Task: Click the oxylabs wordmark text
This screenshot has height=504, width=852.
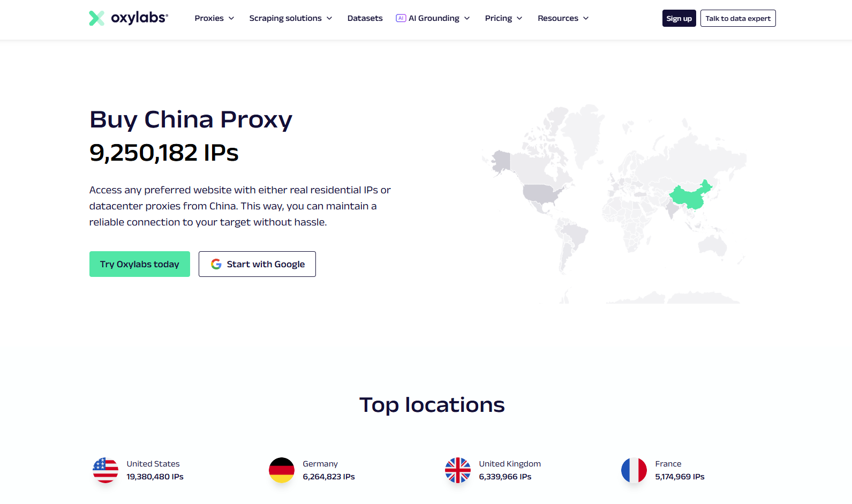Action: 140,18
